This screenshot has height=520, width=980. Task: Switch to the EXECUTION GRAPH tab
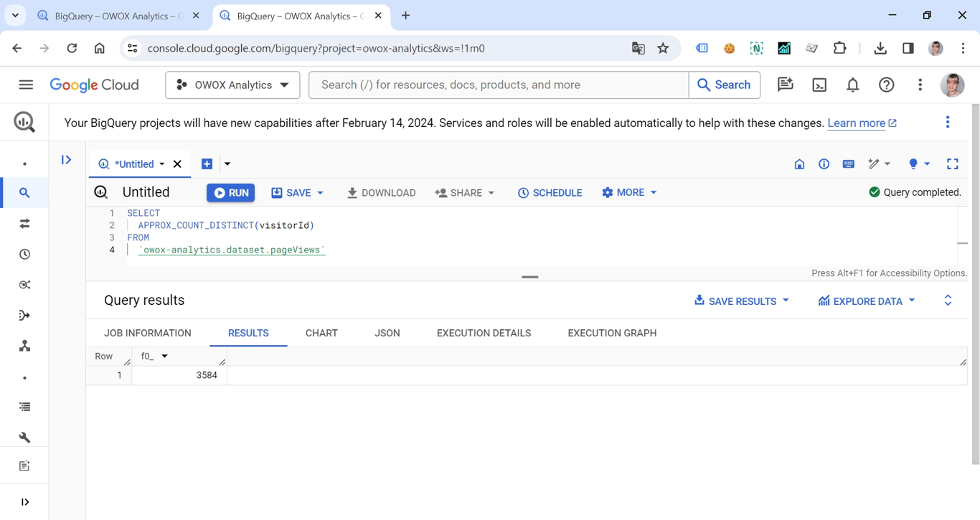(x=612, y=333)
